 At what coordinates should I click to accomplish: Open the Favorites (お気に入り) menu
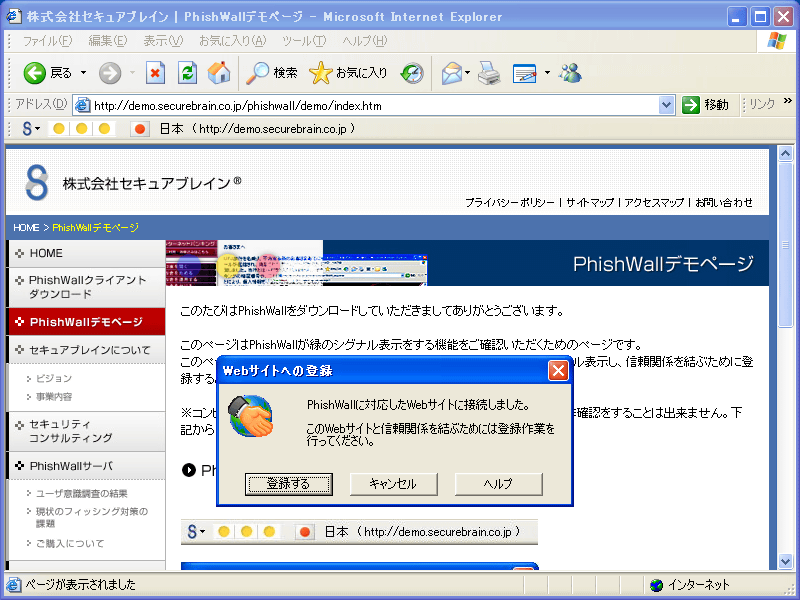(232, 41)
